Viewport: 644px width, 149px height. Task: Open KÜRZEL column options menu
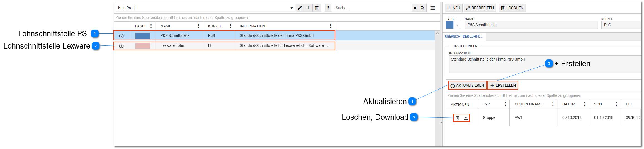230,26
